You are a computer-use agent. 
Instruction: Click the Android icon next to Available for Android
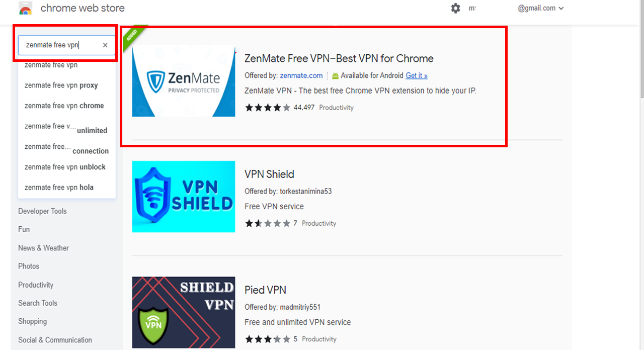coord(335,76)
